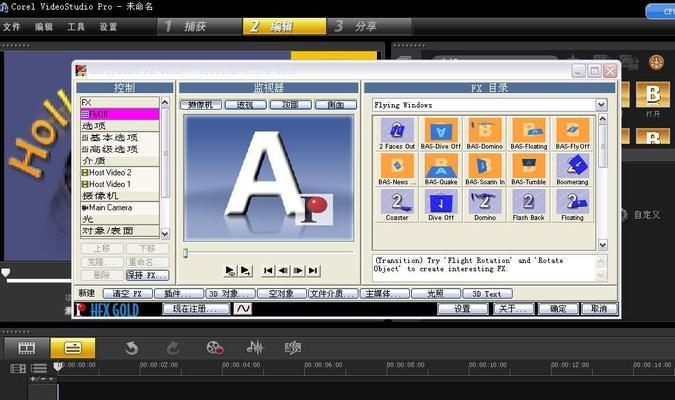Click the 清空 FX button
The width and height of the screenshot is (675, 400).
click(127, 294)
